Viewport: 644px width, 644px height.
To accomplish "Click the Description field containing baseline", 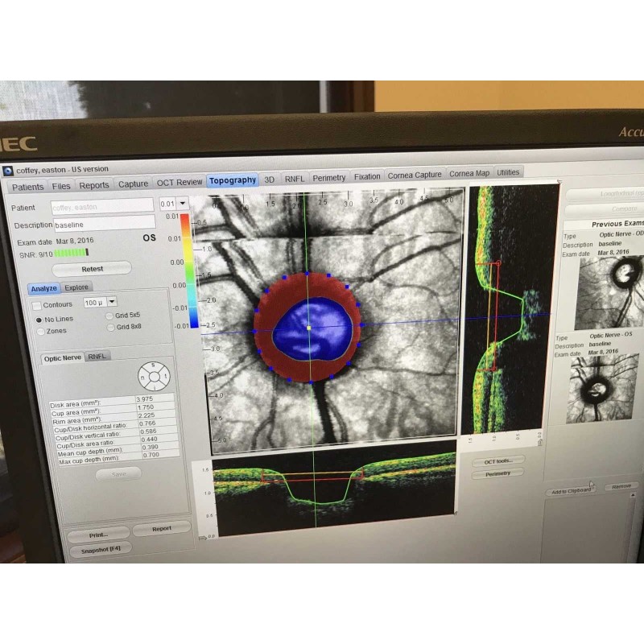I will click(105, 224).
